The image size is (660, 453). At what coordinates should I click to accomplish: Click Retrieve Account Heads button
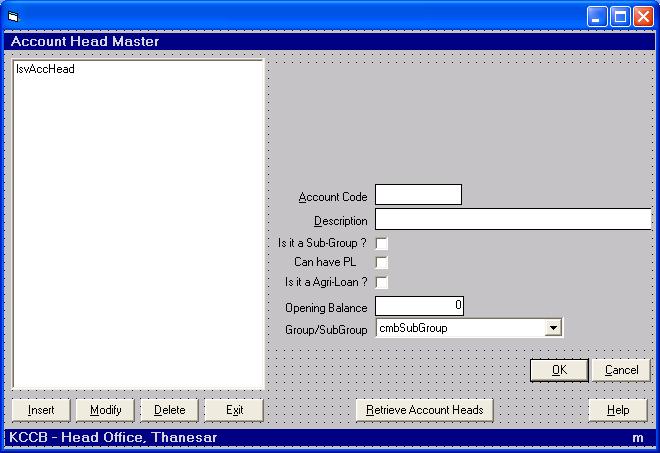[424, 410]
